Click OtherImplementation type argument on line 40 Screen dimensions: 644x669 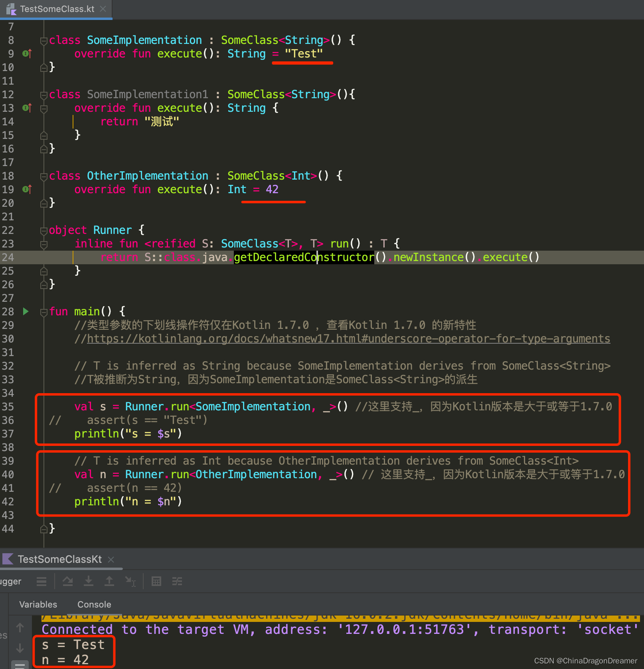pos(256,474)
